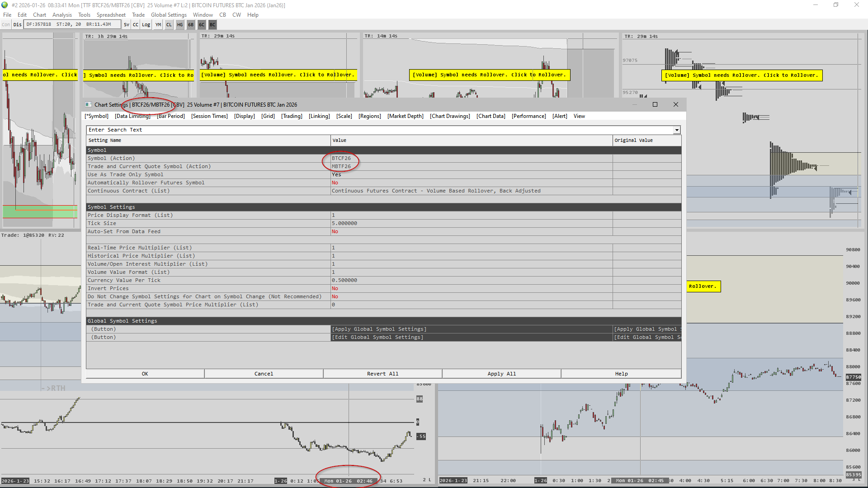Select the HG symbol button
This screenshot has width=868, height=488.
pyautogui.click(x=180, y=24)
